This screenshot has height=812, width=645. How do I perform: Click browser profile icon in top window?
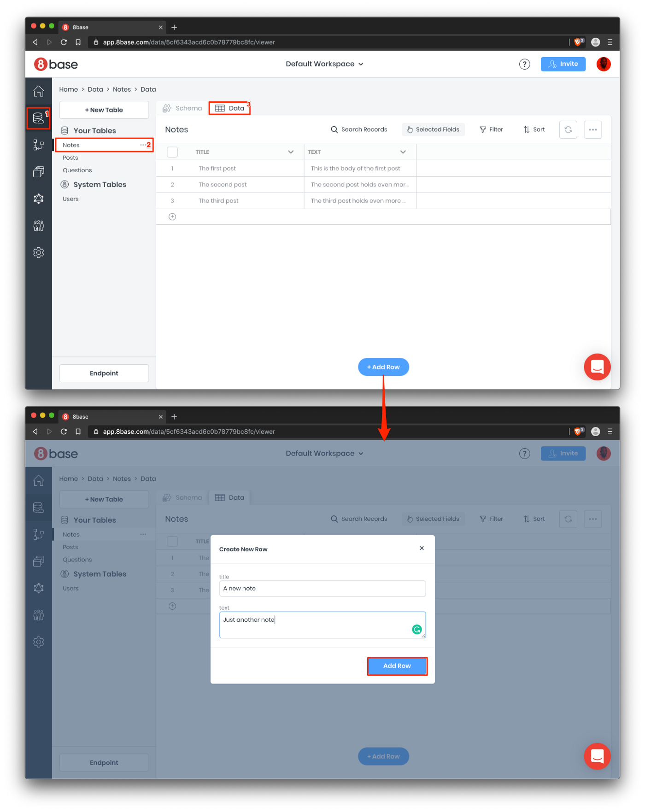click(x=595, y=42)
